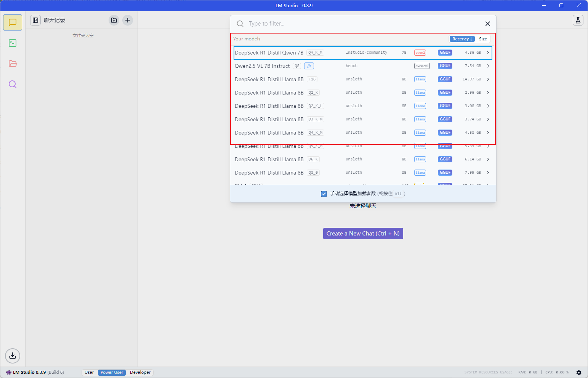Expand the Llama 8B Q2_K row chevron

(488, 93)
